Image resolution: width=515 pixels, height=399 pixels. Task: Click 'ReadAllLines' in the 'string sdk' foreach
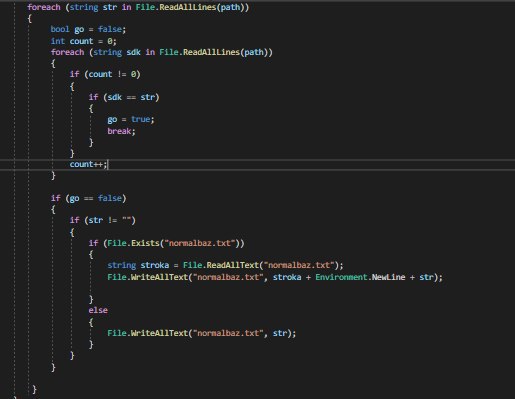211,52
